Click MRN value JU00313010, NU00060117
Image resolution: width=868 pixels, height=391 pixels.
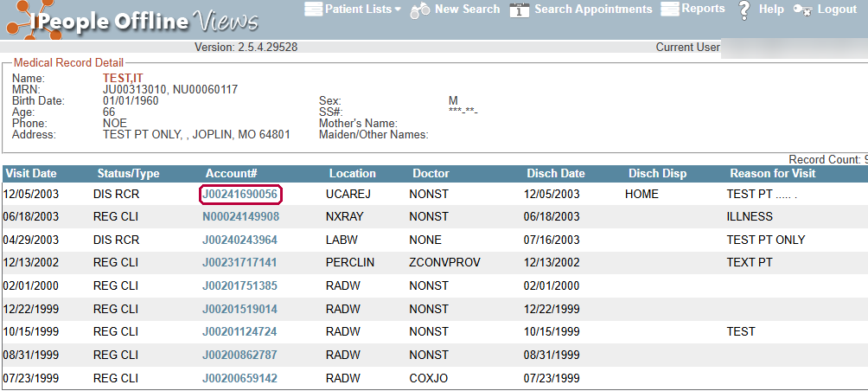coord(170,90)
